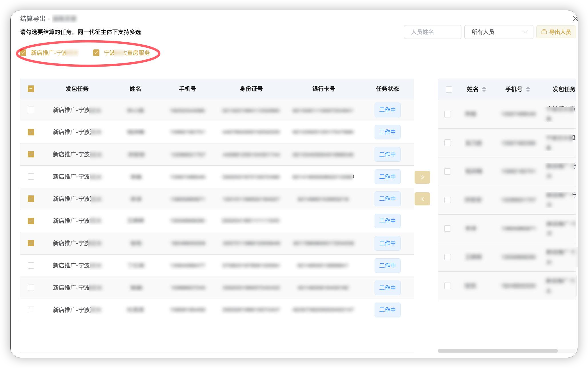Click the 发包任务 header in left table
The image size is (588, 368).
(x=77, y=89)
